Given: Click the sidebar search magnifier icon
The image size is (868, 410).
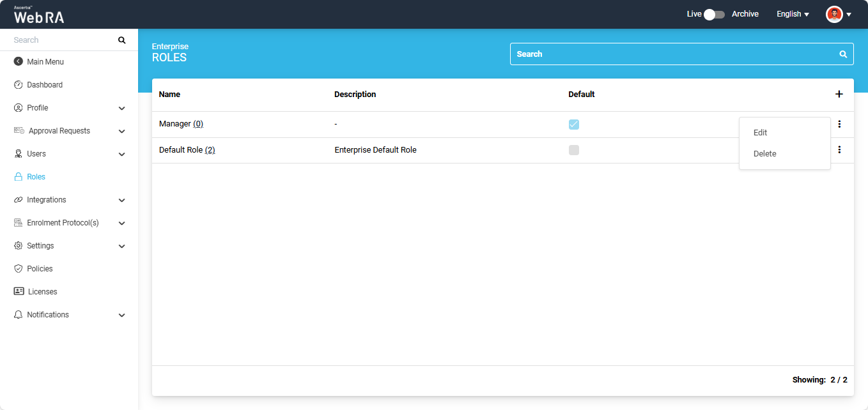Looking at the screenshot, I should [122, 40].
